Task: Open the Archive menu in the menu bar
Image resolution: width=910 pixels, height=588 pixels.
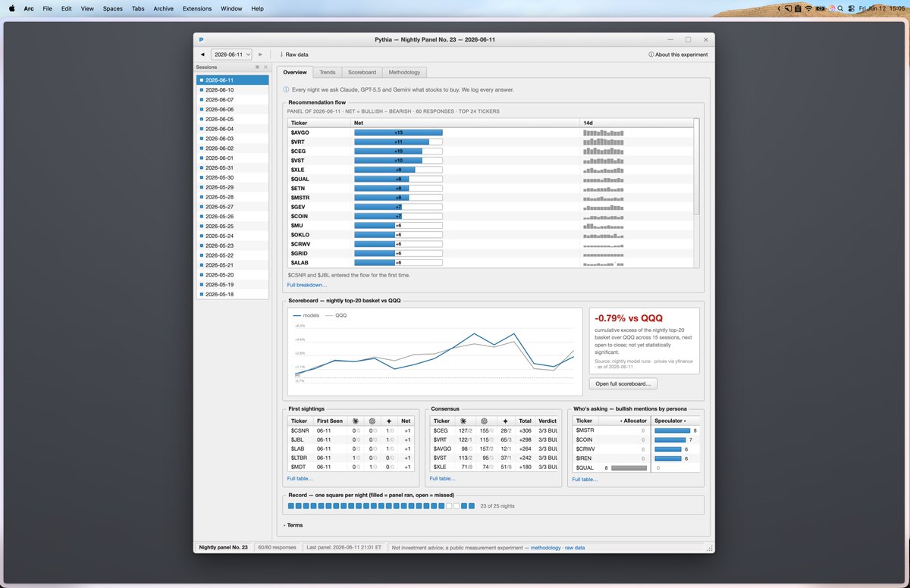Action: tap(163, 8)
